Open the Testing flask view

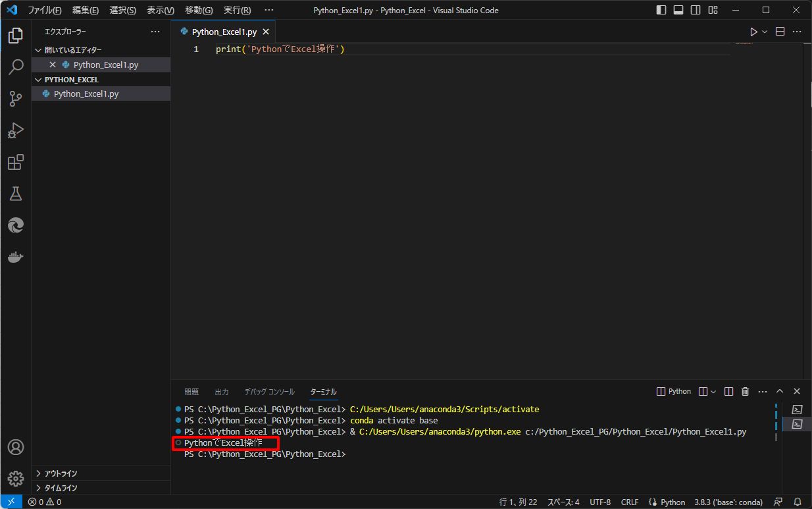[16, 194]
